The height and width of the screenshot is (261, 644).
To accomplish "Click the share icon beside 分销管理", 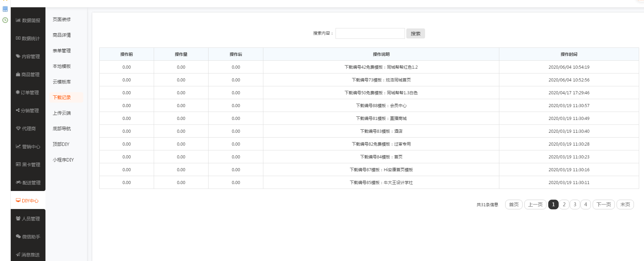I will click(x=18, y=111).
